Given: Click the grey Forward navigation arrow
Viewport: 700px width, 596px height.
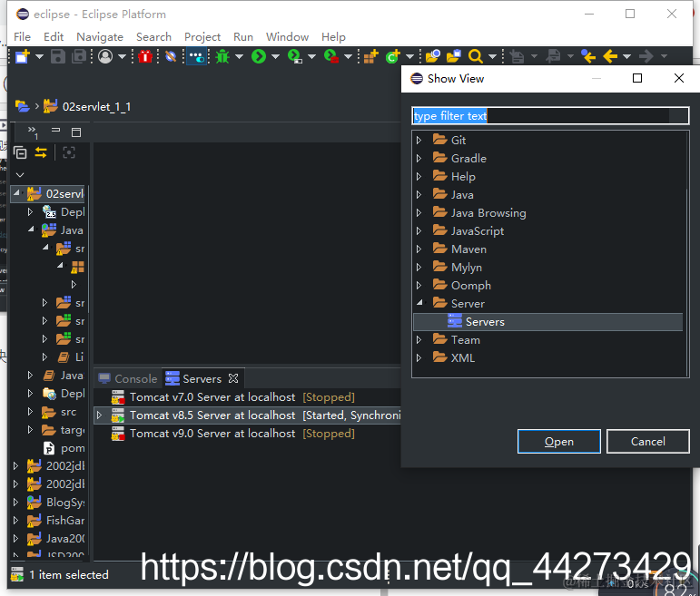Looking at the screenshot, I should 646,56.
